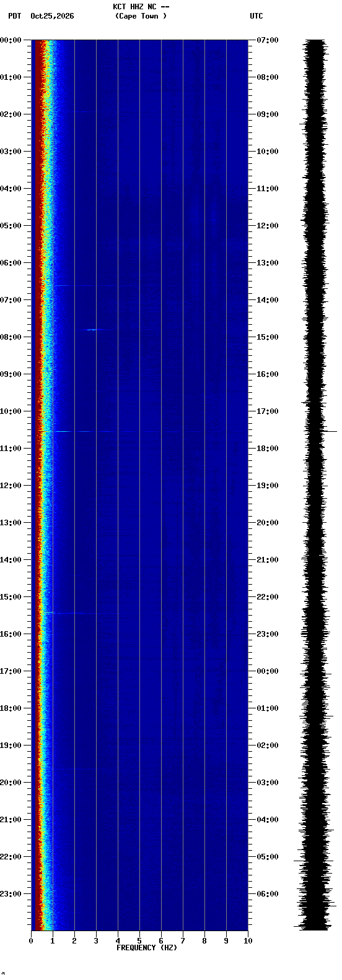
Task: Click the frequency axis tick label '3'
Action: coord(96,941)
